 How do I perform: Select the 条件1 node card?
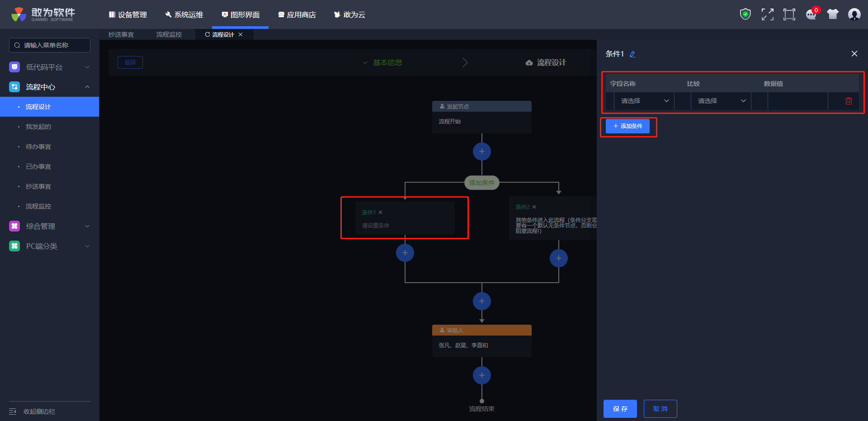coord(405,218)
